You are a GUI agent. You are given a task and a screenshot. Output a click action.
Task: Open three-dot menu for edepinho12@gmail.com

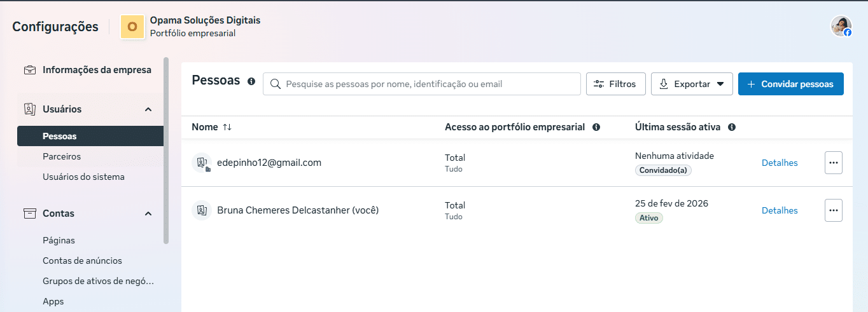tap(833, 163)
